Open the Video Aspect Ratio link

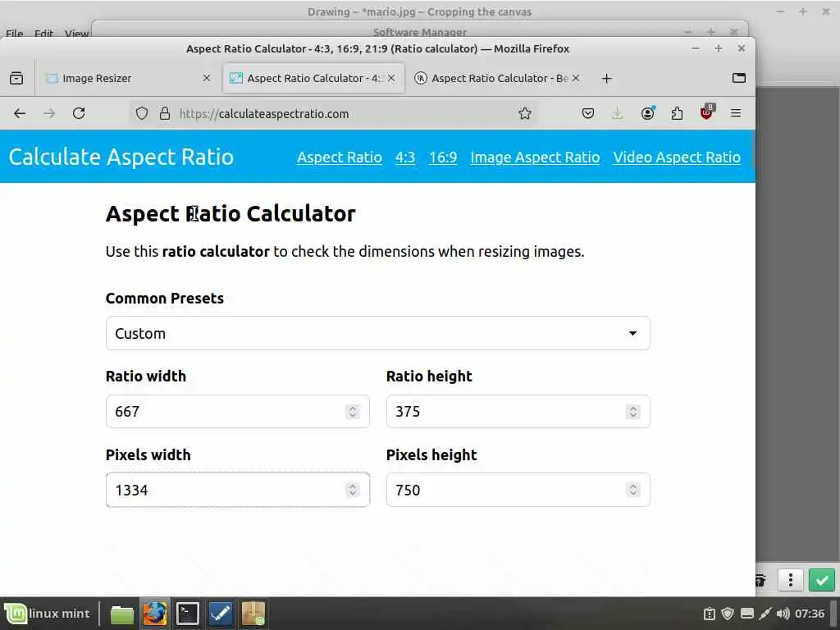click(x=677, y=157)
